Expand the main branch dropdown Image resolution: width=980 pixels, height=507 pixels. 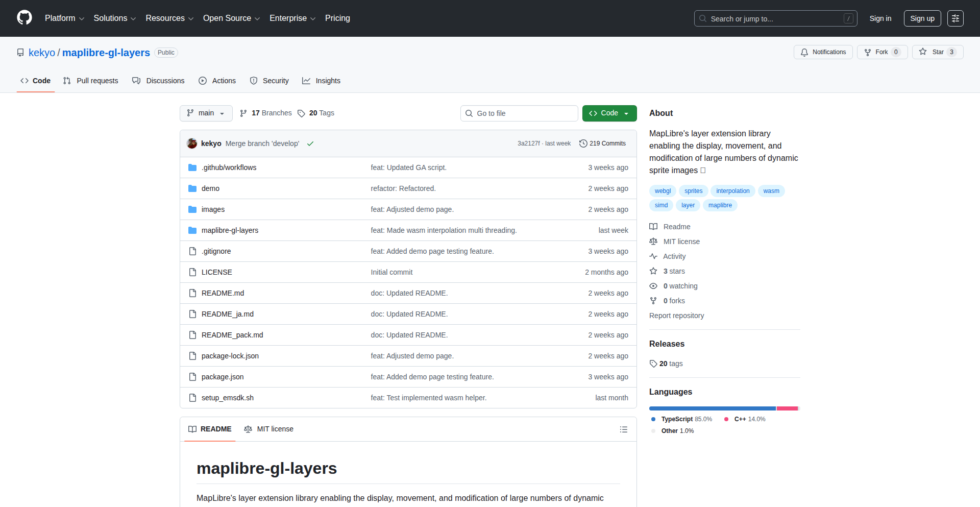(206, 113)
